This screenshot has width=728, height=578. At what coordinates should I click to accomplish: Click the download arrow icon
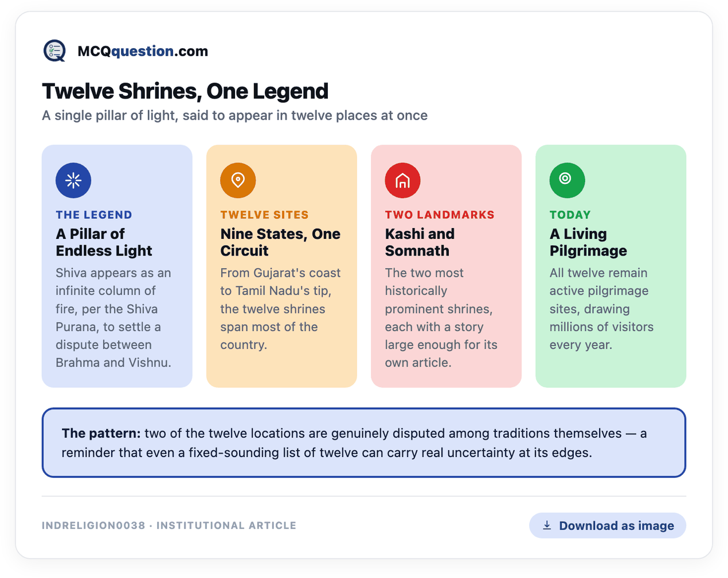click(x=547, y=525)
